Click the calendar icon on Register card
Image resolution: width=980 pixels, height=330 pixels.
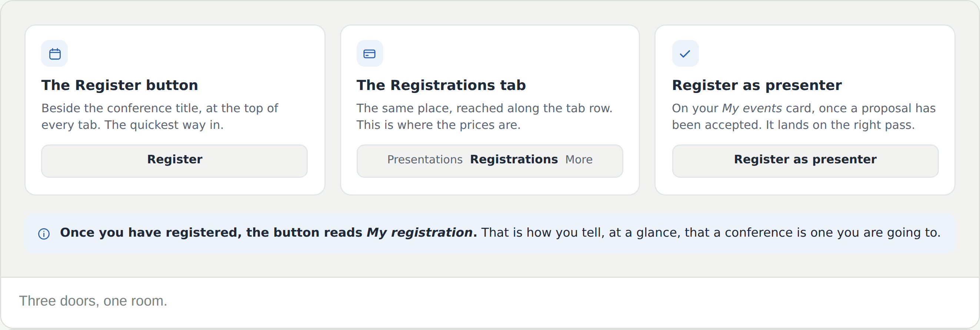click(x=55, y=54)
